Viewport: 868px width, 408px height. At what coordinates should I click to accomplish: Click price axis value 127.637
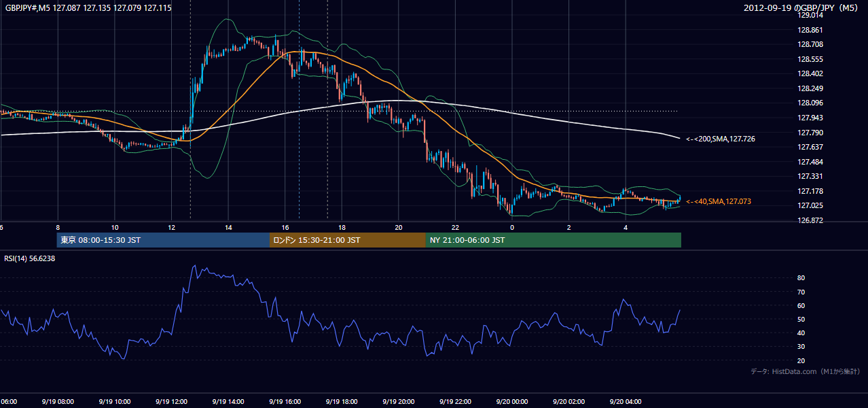pos(810,147)
